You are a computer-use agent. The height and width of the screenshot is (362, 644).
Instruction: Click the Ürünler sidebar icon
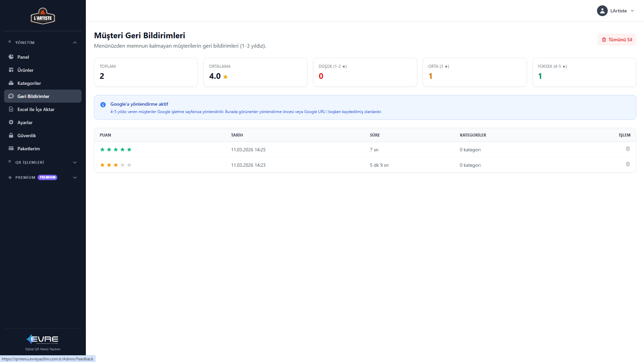click(11, 70)
